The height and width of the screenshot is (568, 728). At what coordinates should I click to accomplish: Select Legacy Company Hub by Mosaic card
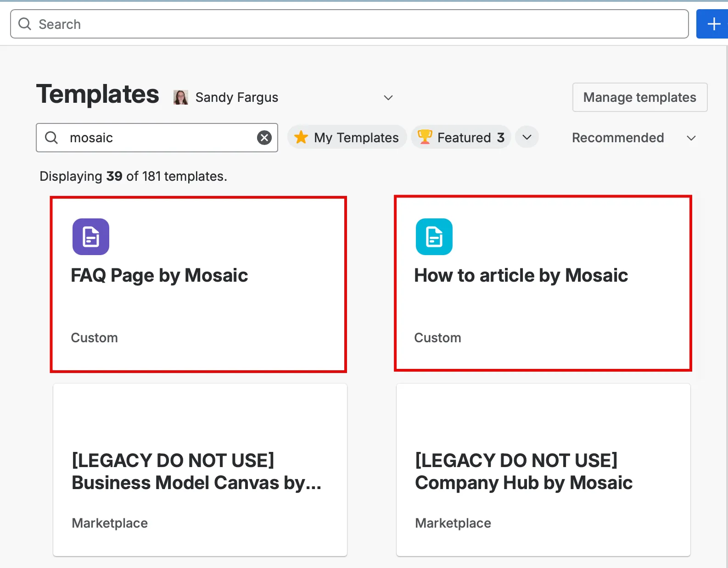pos(543,470)
